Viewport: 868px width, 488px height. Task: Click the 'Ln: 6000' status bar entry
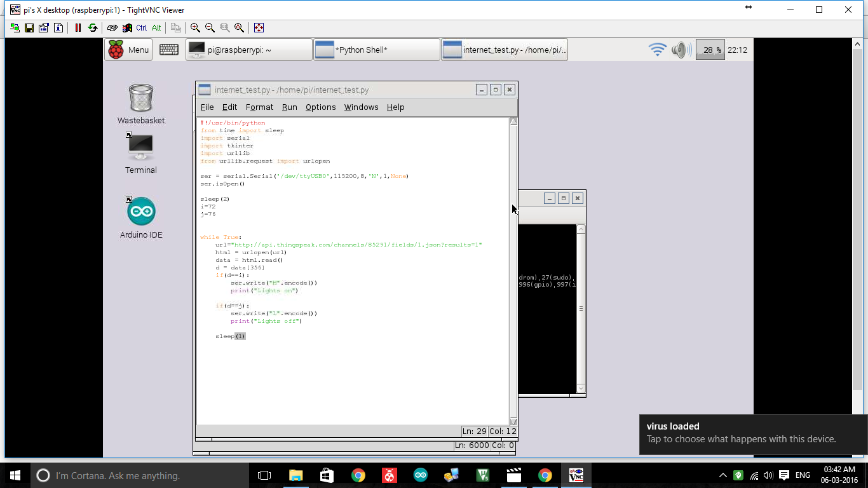(471, 445)
